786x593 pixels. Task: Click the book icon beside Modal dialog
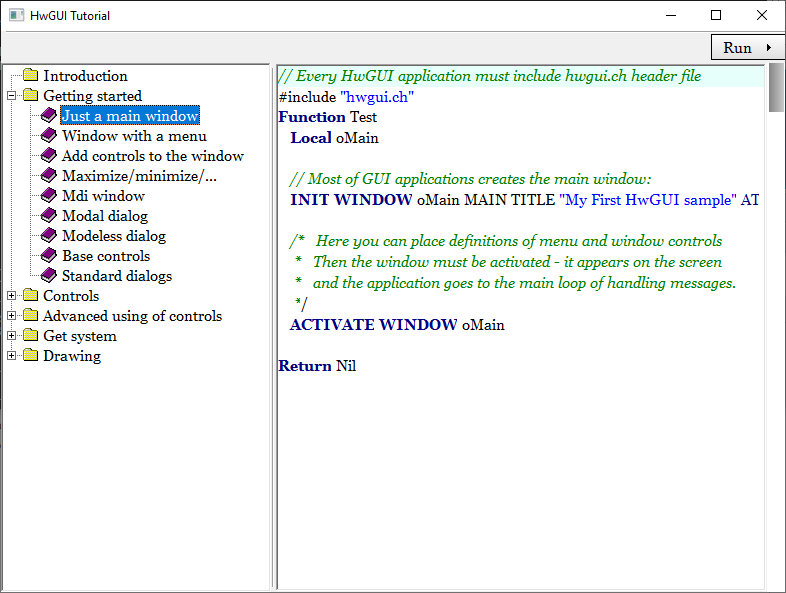tap(49, 216)
